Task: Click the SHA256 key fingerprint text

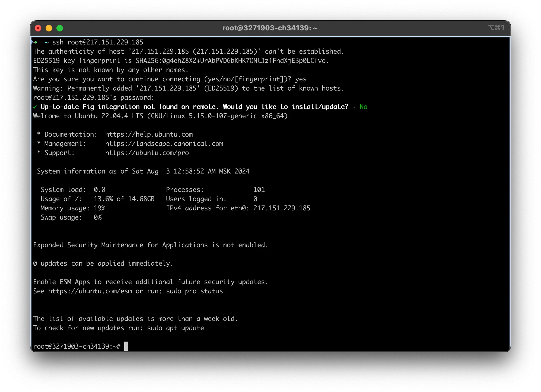Action: (x=232, y=61)
